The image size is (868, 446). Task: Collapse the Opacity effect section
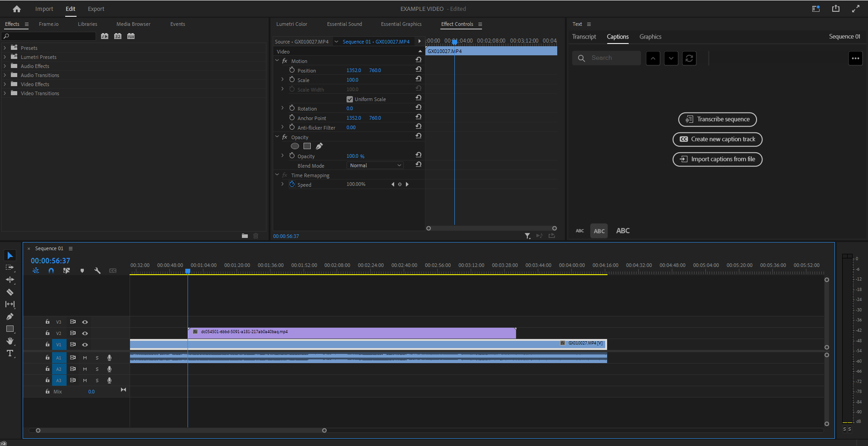(x=277, y=136)
